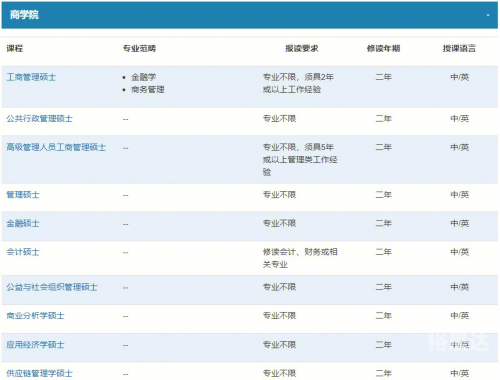Open the 公共行政管理硕士 course link

(x=39, y=119)
